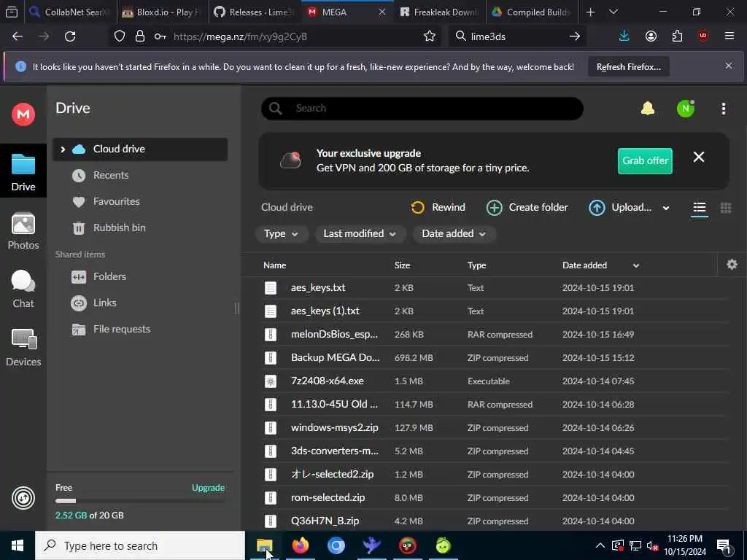This screenshot has width=747, height=560.
Task: Dismiss the exclusive upgrade banner
Action: coord(698,157)
